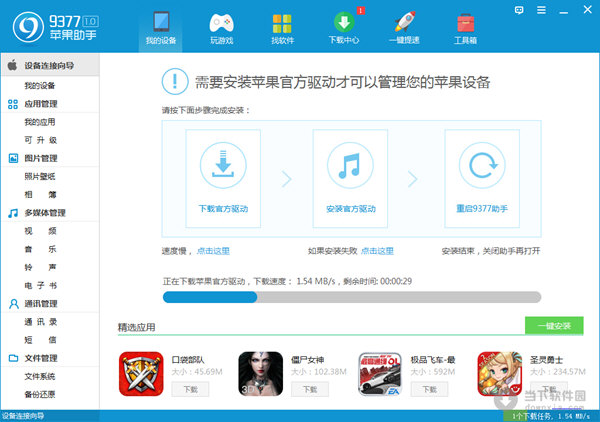Click the grid icon beside 应用管理
The image size is (600, 422).
[x=13, y=104]
